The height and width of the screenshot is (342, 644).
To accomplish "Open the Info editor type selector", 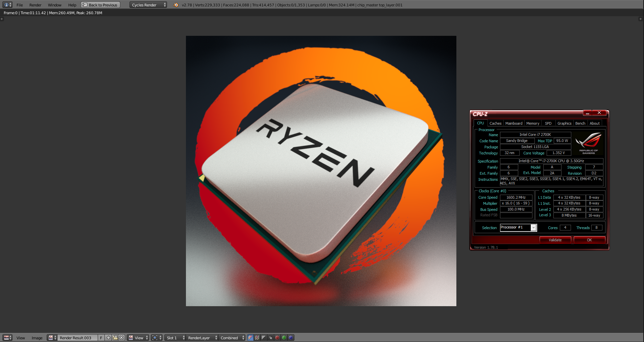I will (7, 5).
